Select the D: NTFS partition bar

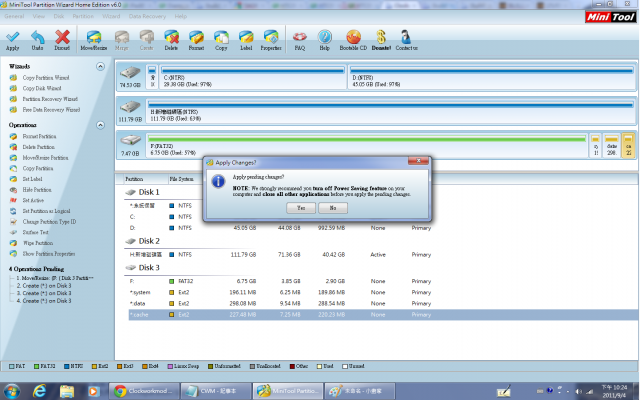pyautogui.click(x=491, y=77)
